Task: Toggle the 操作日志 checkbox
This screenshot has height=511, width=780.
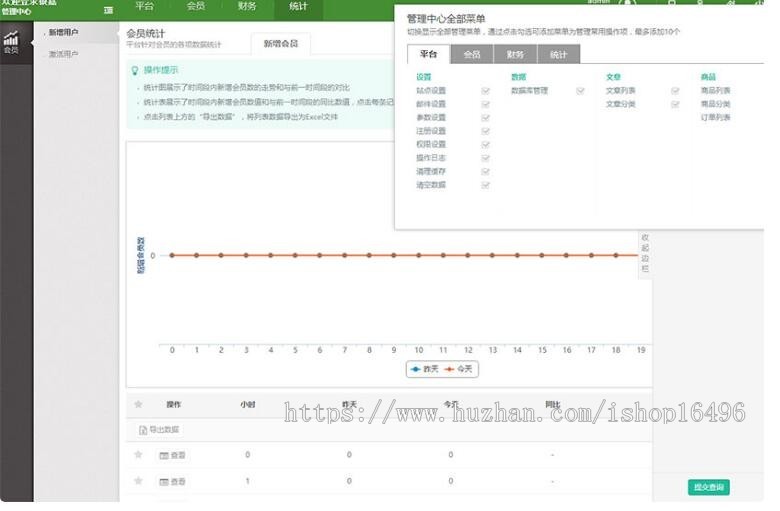Action: point(486,158)
